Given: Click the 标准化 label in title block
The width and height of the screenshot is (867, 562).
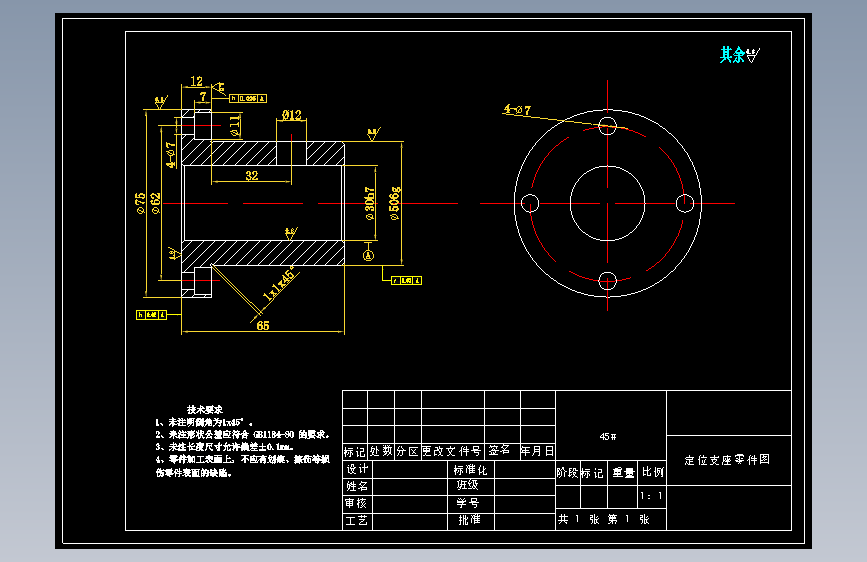Looking at the screenshot, I should 471,470.
